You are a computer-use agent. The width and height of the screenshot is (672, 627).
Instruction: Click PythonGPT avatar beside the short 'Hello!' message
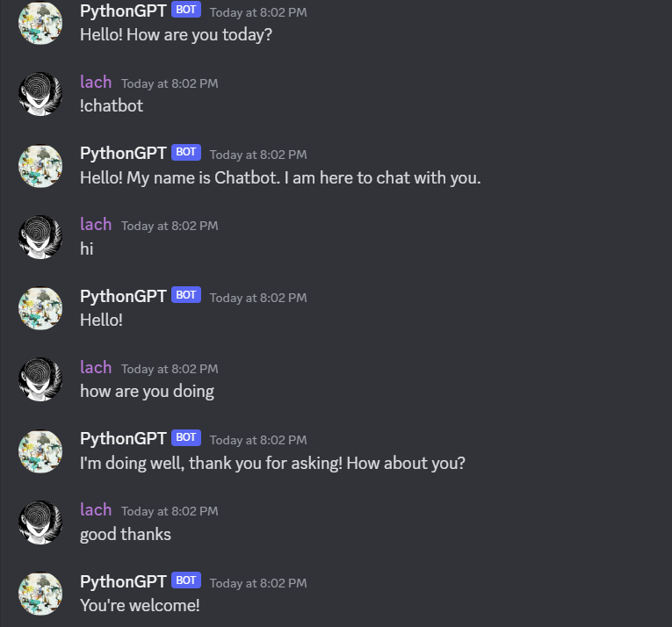point(40,308)
